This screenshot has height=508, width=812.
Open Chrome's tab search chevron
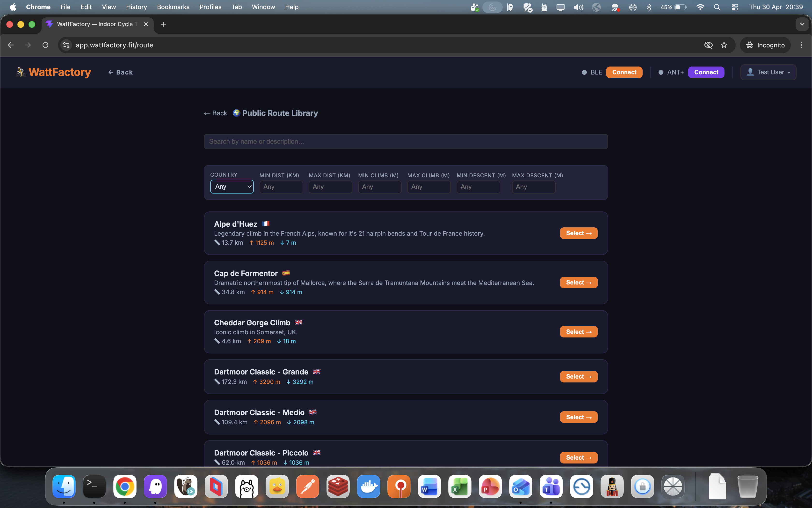pyautogui.click(x=802, y=24)
